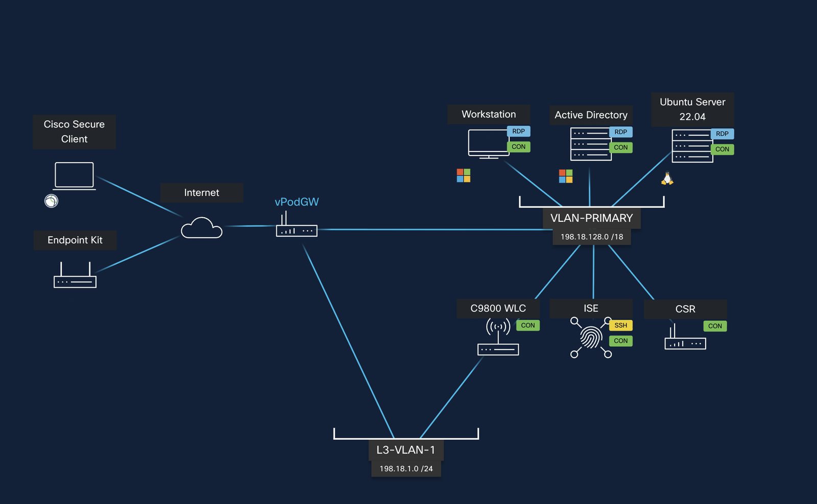Select the Active Directory server icon
The width and height of the screenshot is (817, 504).
point(591,144)
